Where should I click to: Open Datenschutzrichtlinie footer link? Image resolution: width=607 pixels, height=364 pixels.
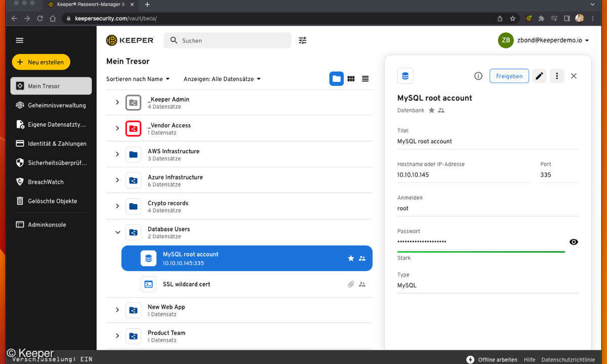tap(568, 359)
